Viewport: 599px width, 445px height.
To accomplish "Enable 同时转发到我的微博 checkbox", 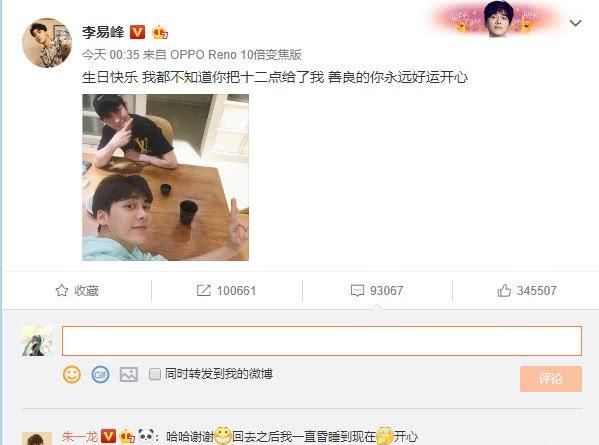I will pyautogui.click(x=155, y=374).
